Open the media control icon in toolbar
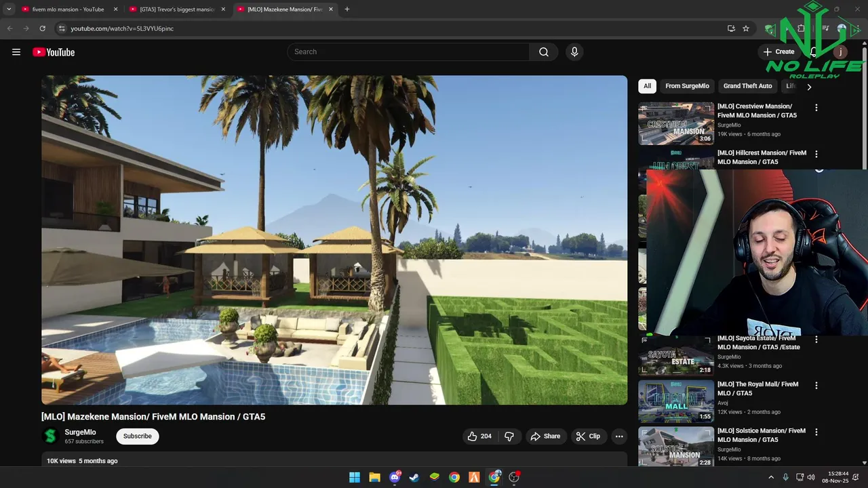868x488 pixels. click(826, 28)
